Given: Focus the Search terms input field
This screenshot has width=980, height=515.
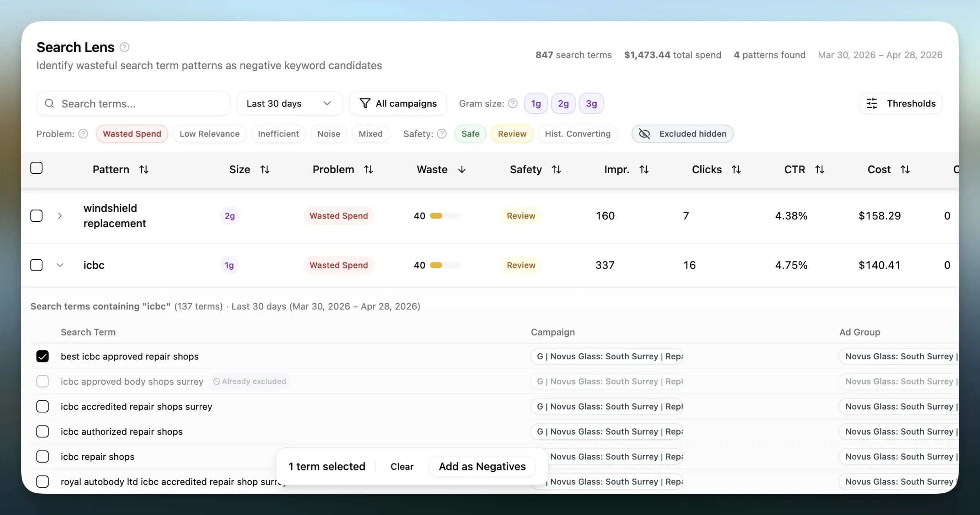Looking at the screenshot, I should pos(134,103).
